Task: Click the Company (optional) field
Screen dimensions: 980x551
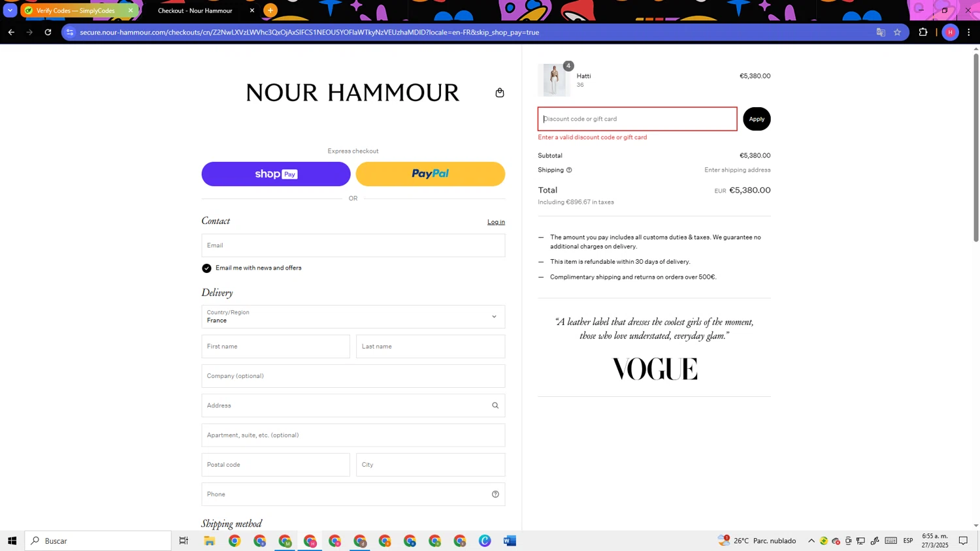Action: [353, 376]
